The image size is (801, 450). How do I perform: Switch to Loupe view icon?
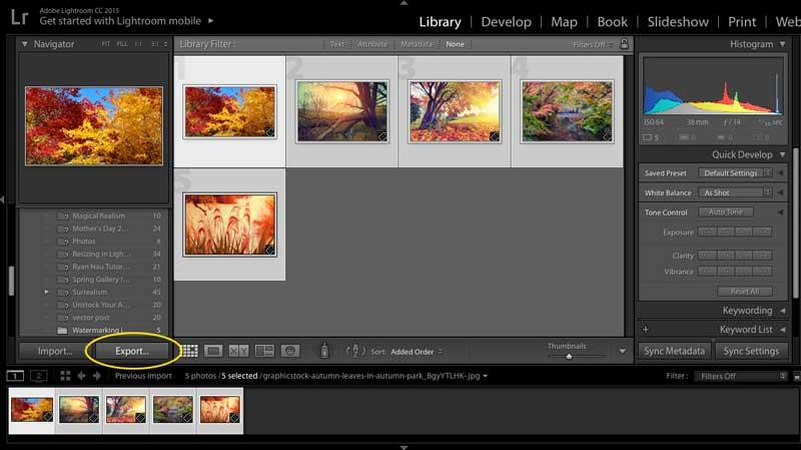(x=213, y=351)
